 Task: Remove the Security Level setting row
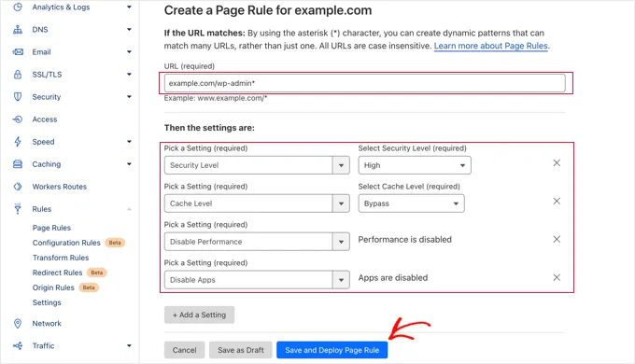point(557,162)
